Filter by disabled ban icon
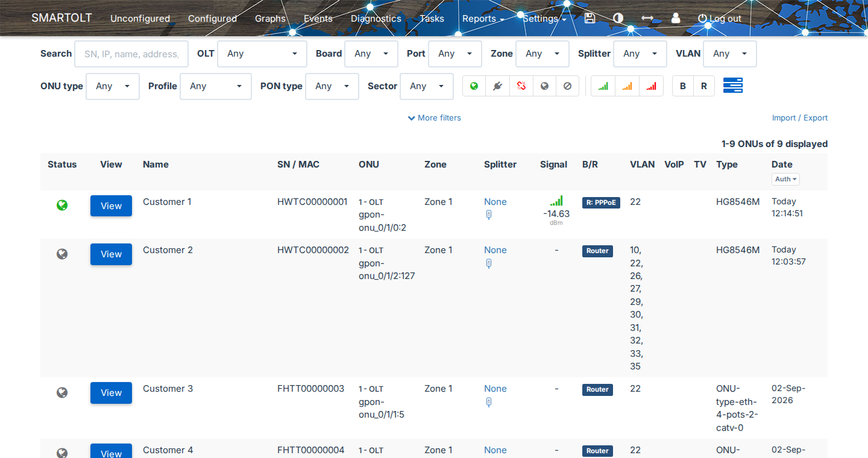 [567, 86]
